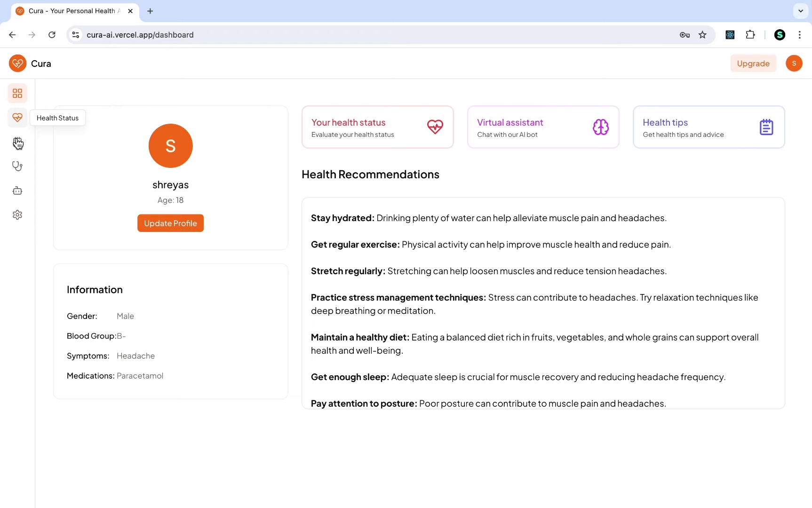Click the username shreyas
The image size is (812, 508).
click(x=170, y=185)
